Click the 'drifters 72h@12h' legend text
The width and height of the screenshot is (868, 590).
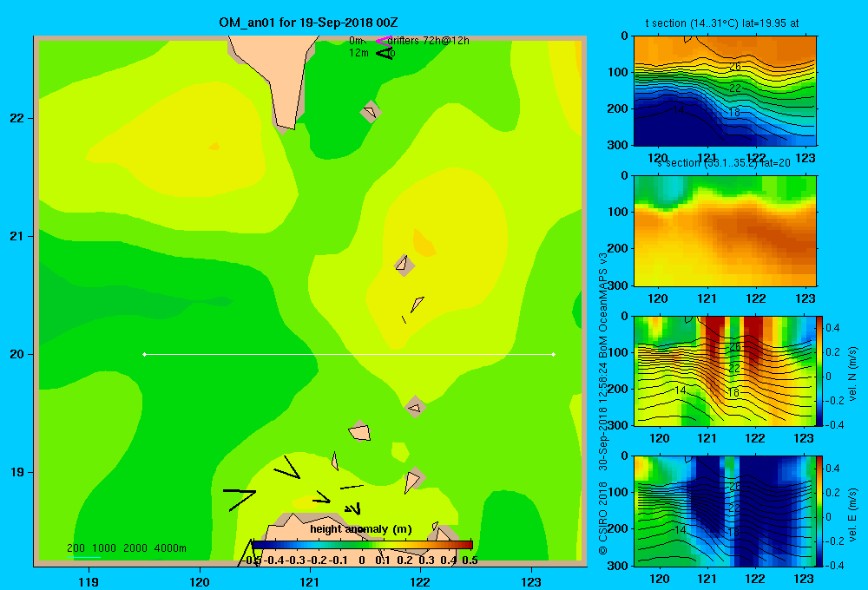[x=429, y=41]
